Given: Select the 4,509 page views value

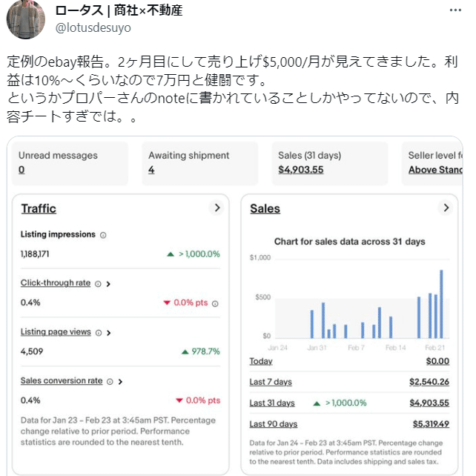Looking at the screenshot, I should (x=32, y=351).
